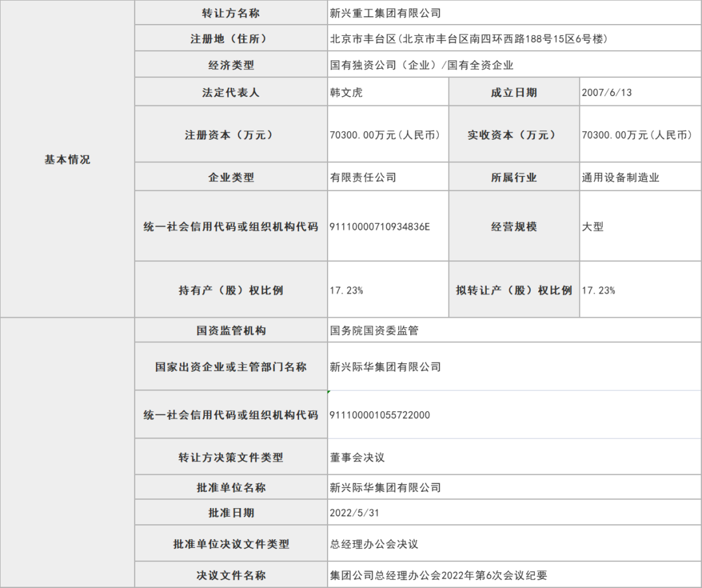702x588 pixels.
Task: Click the '经济类型' label cell
Action: [231, 65]
